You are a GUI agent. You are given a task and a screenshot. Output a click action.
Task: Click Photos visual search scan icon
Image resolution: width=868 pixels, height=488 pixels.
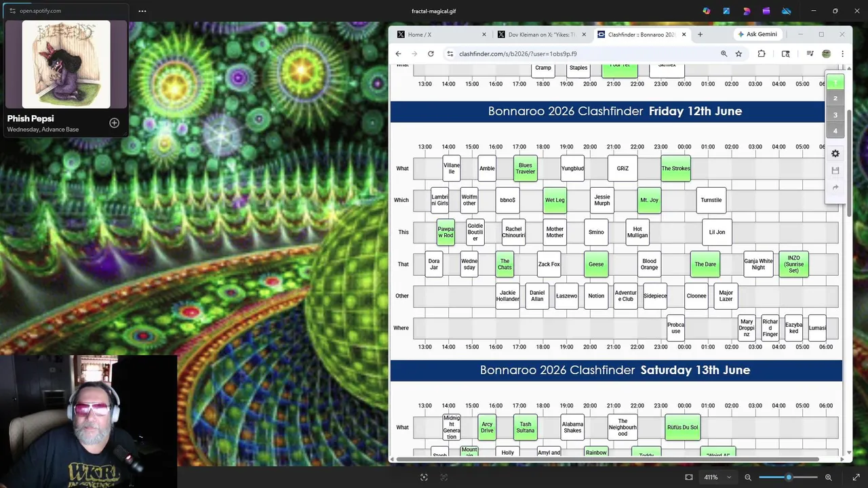[424, 477]
